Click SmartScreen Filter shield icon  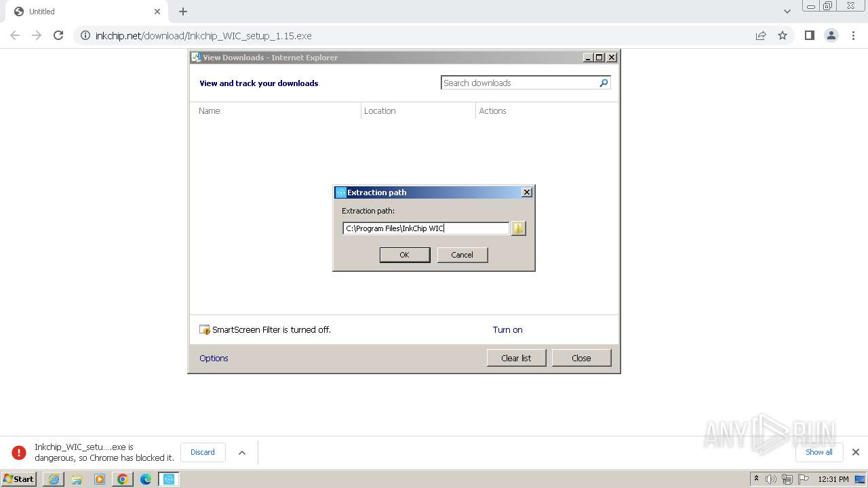click(205, 330)
